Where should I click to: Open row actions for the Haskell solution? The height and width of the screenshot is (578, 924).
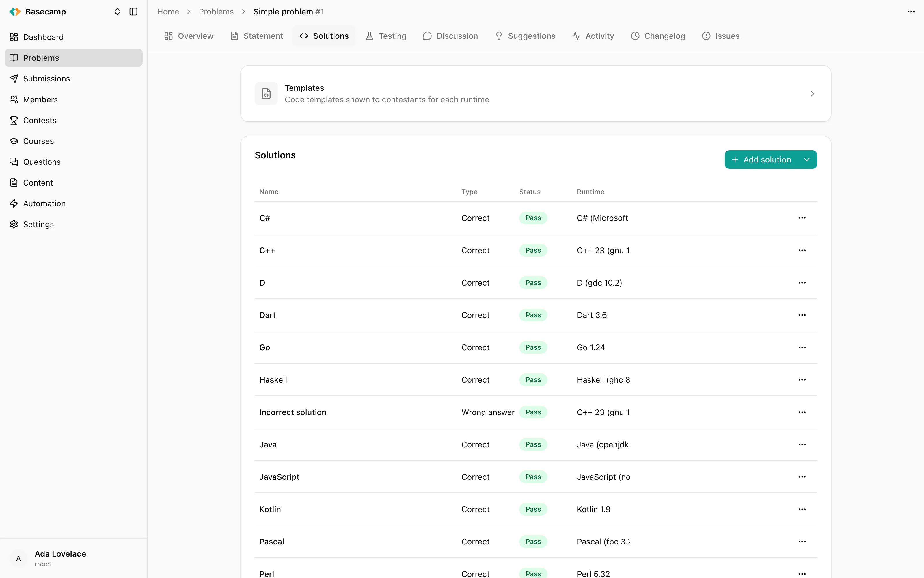click(x=802, y=380)
